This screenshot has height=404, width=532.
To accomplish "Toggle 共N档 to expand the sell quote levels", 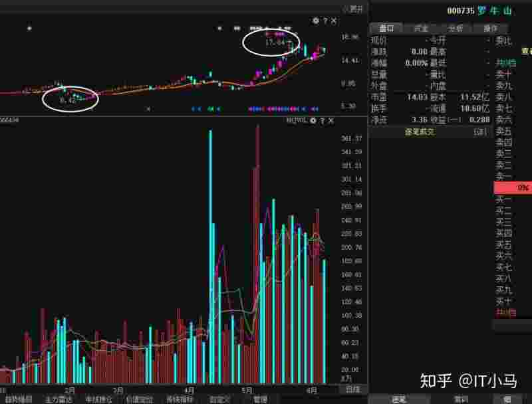I will 507,62.
